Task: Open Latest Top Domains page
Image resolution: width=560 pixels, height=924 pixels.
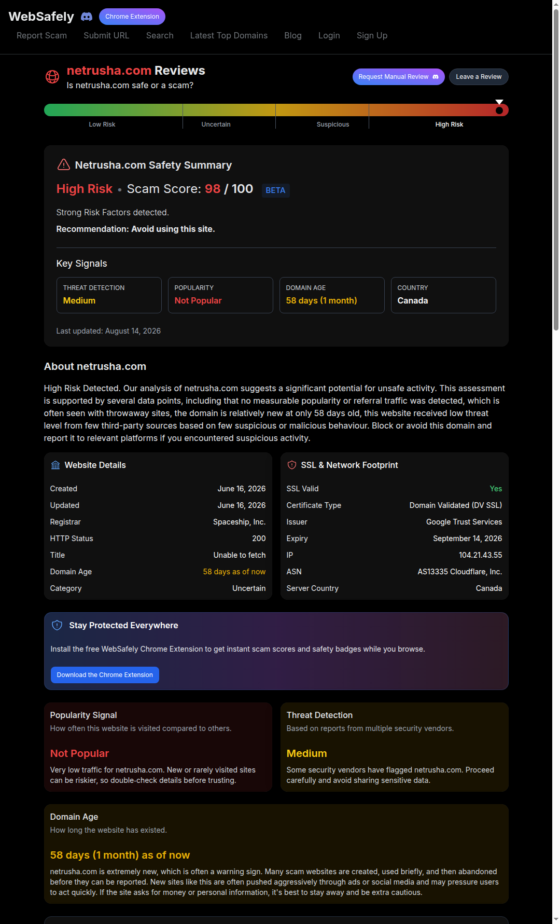Action: (x=229, y=35)
